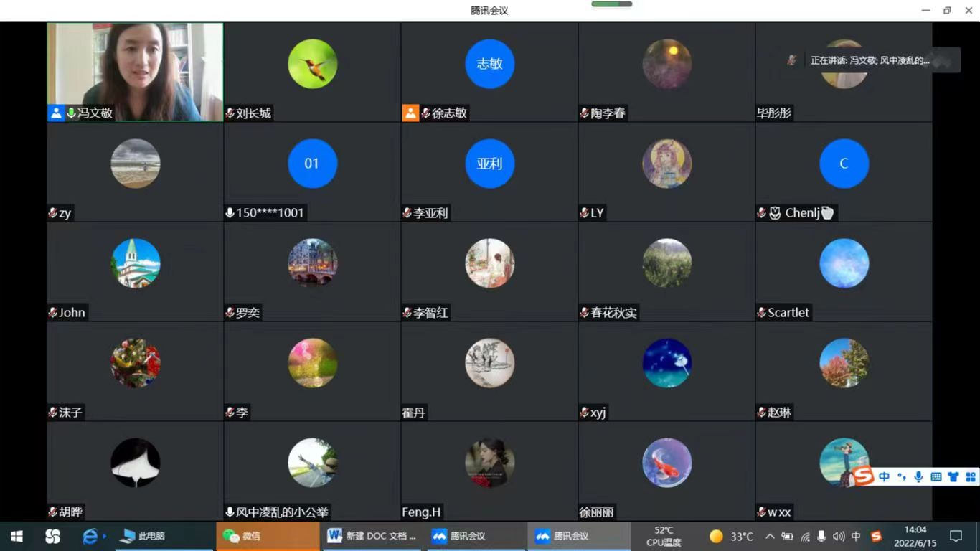Open the Sogou skin shirt icon
Viewport: 980px width, 551px height.
(x=953, y=477)
